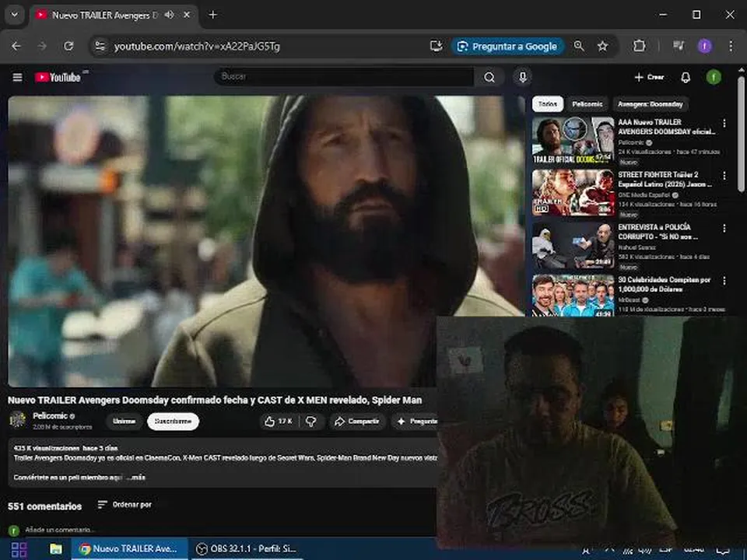The height and width of the screenshot is (560, 747).
Task: Select the Todos filter chip
Action: pyautogui.click(x=547, y=103)
